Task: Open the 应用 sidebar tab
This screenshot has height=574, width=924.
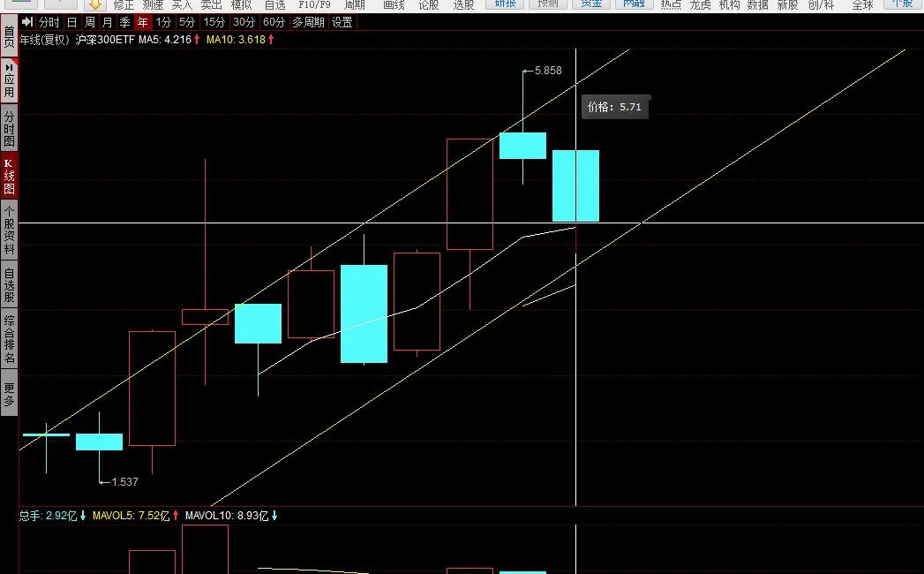Action: [x=9, y=81]
